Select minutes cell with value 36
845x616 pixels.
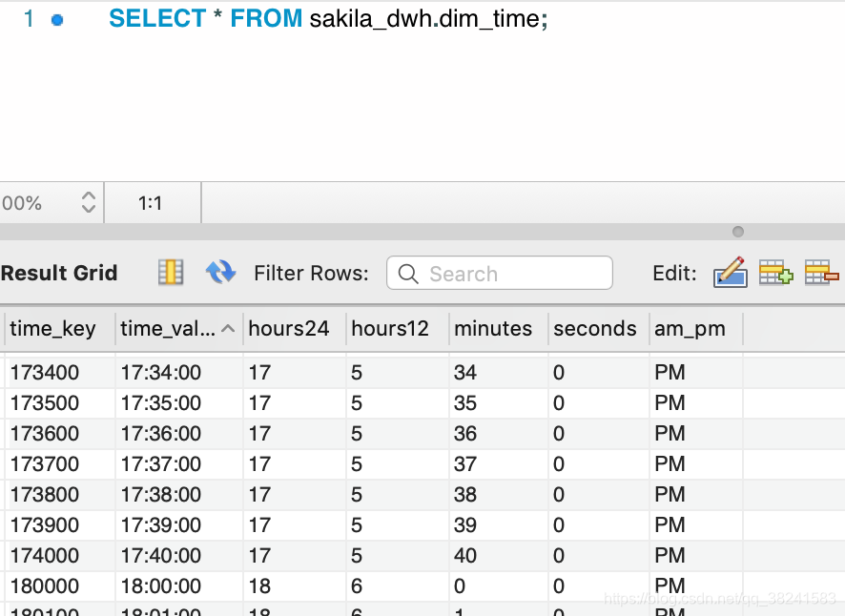tap(499, 434)
